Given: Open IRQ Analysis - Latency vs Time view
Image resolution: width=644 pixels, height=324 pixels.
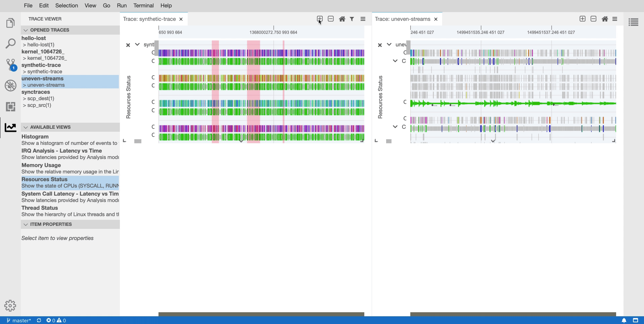Looking at the screenshot, I should (70, 154).
